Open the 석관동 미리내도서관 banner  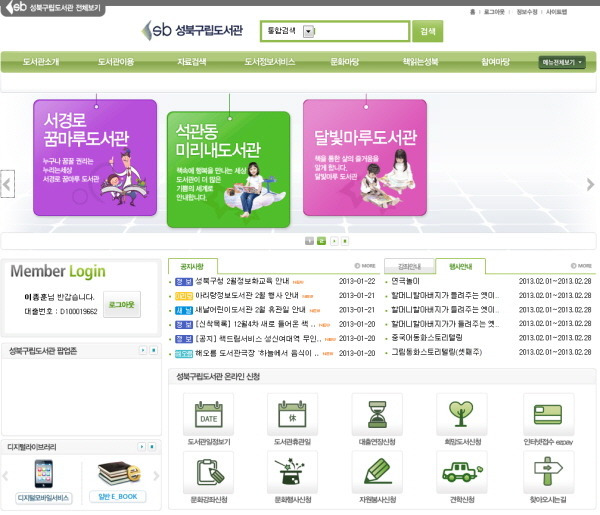(x=228, y=169)
